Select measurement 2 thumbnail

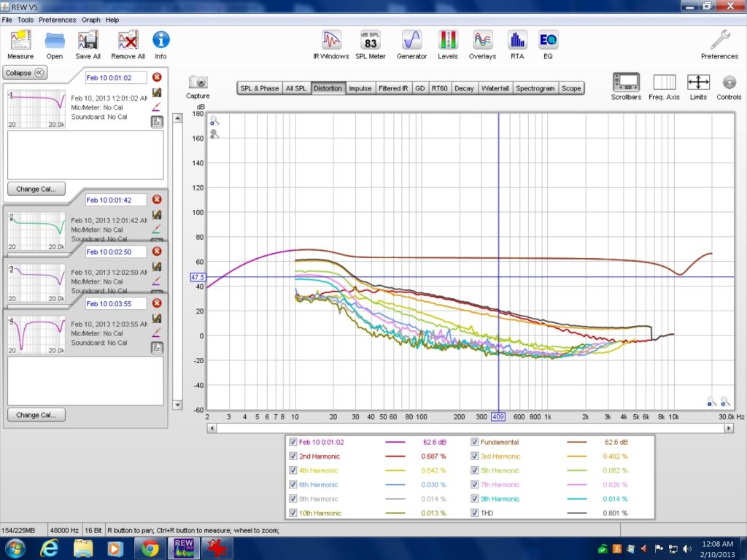(x=36, y=231)
